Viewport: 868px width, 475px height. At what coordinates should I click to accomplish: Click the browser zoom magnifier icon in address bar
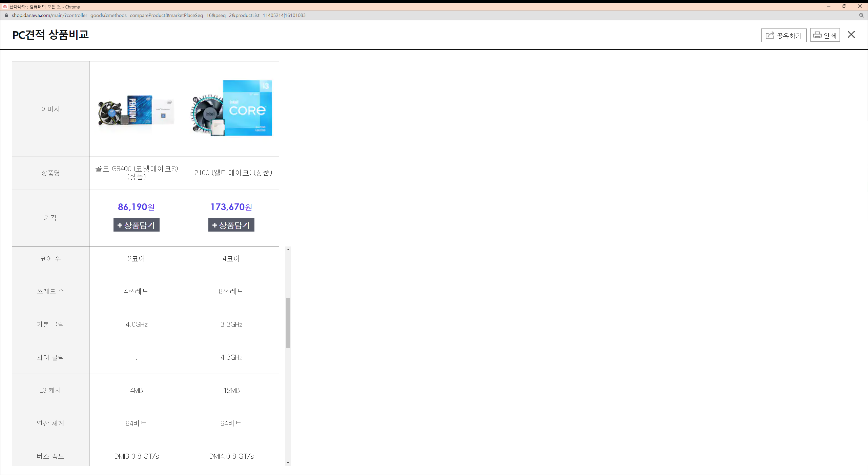[x=861, y=15]
